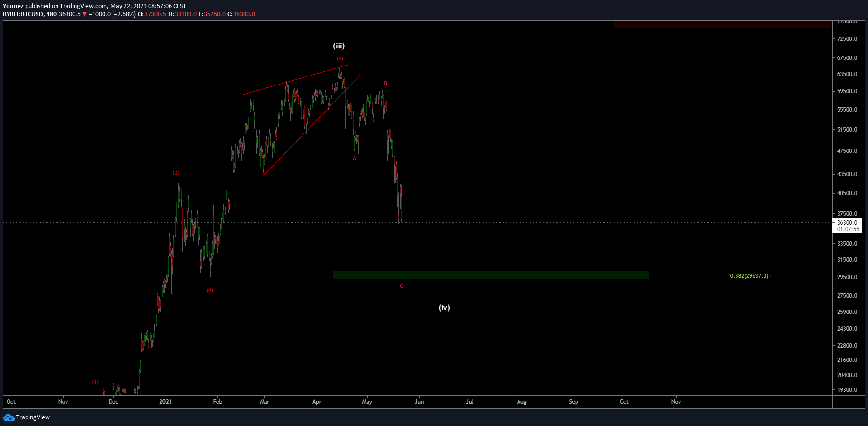Click the 55500.0 price axis label
The height and width of the screenshot is (426, 868).
tap(847, 110)
